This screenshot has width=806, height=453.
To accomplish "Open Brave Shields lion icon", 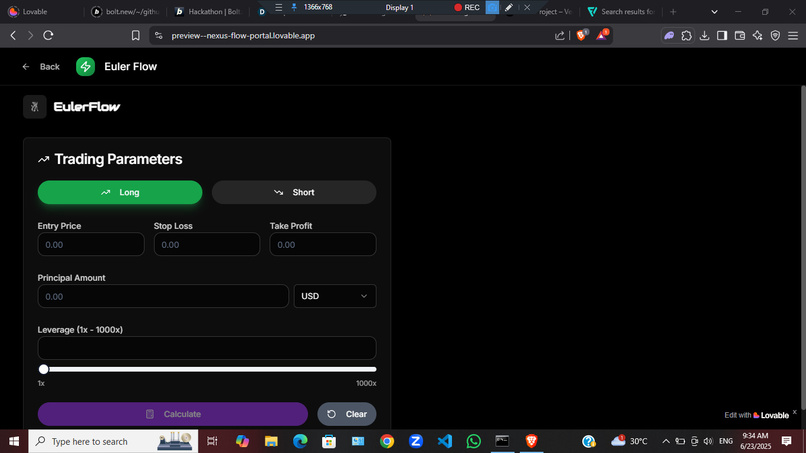I will 582,35.
